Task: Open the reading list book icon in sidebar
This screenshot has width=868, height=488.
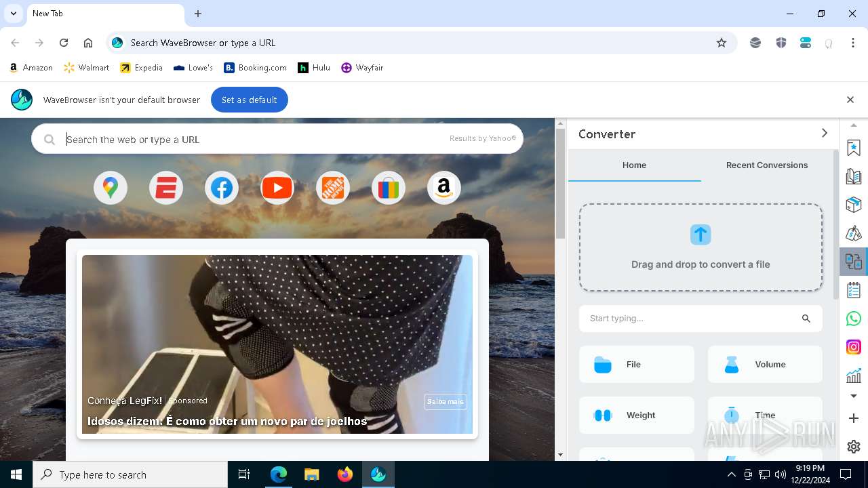Action: [854, 176]
